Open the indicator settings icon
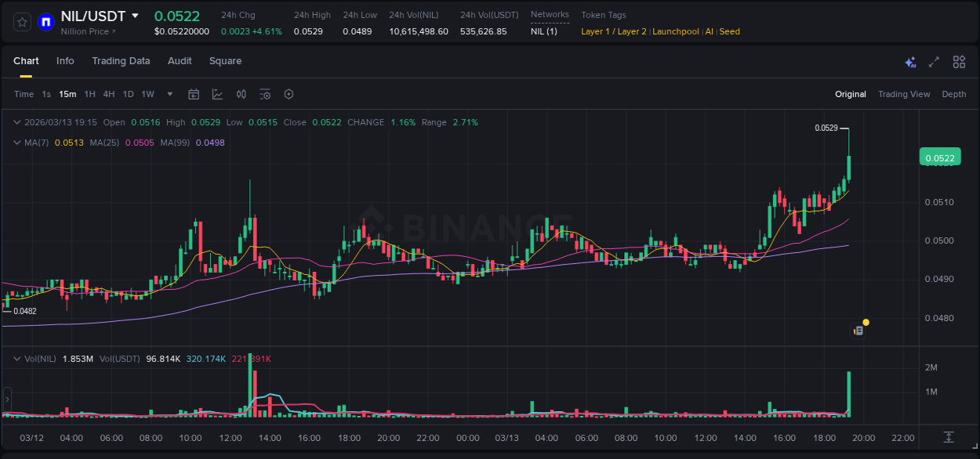 click(x=265, y=94)
